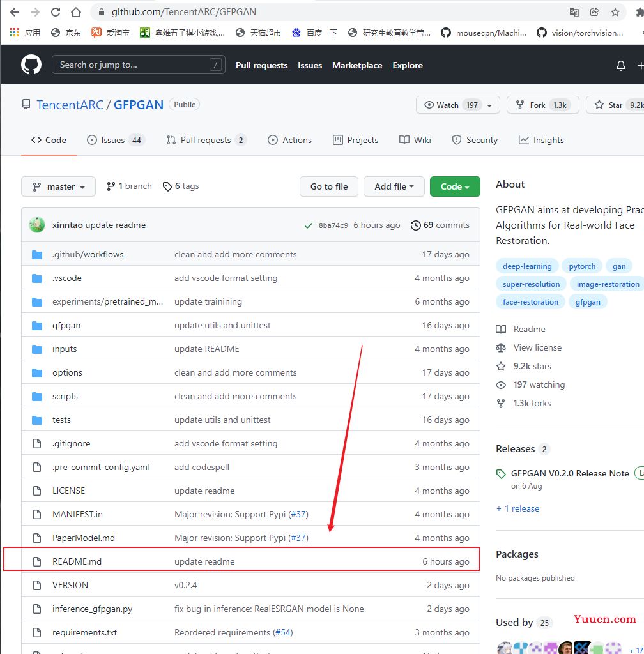Open the green Code dropdown
The width and height of the screenshot is (644, 654).
455,186
